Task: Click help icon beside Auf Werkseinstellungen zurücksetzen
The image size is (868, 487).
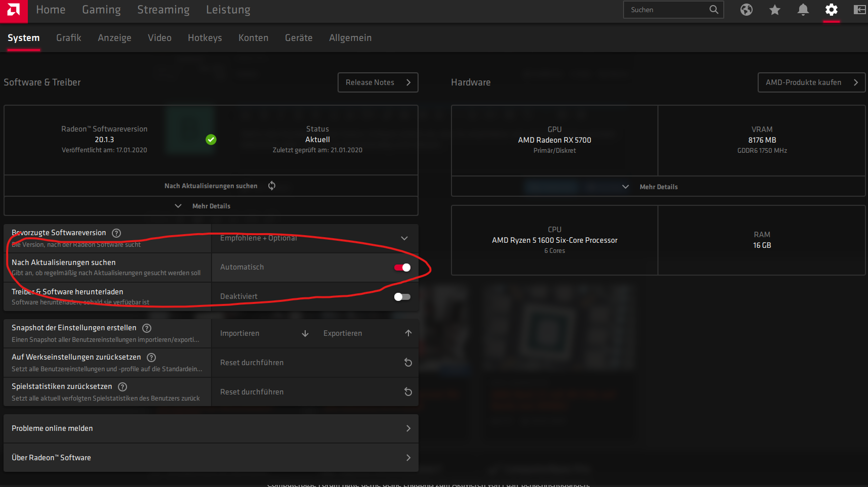Action: (151, 358)
